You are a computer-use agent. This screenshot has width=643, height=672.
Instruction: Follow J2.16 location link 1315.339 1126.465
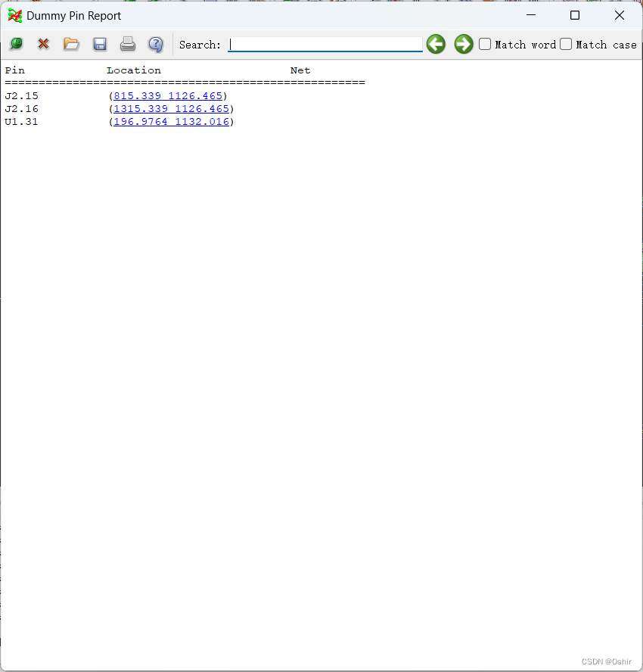tap(171, 109)
